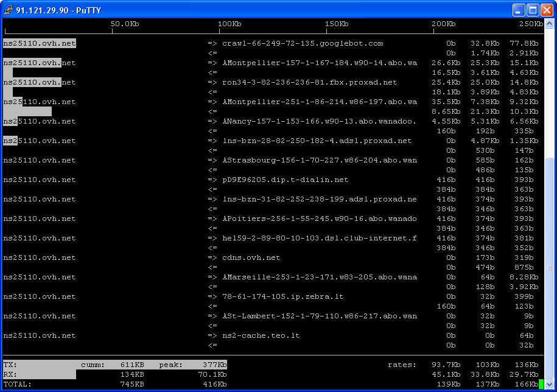Image resolution: width=557 pixels, height=392 pixels.
Task: Click the scrollbar up arrow
Action: click(x=549, y=24)
